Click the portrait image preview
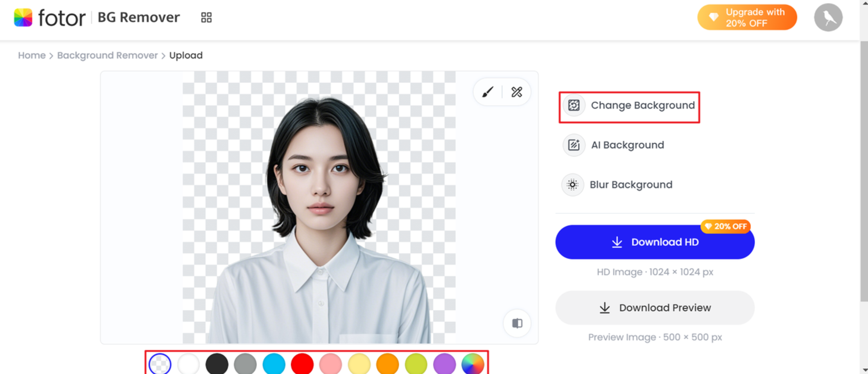The width and height of the screenshot is (868, 374). [x=319, y=207]
